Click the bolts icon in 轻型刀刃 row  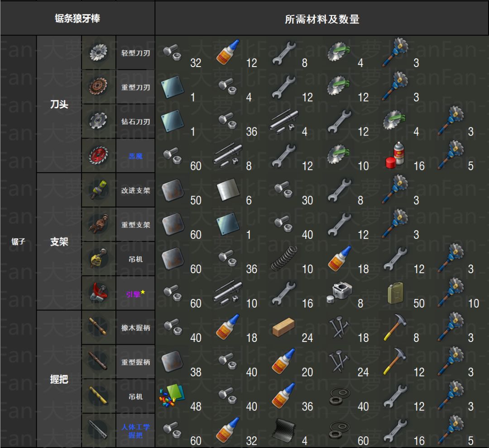[x=172, y=52]
